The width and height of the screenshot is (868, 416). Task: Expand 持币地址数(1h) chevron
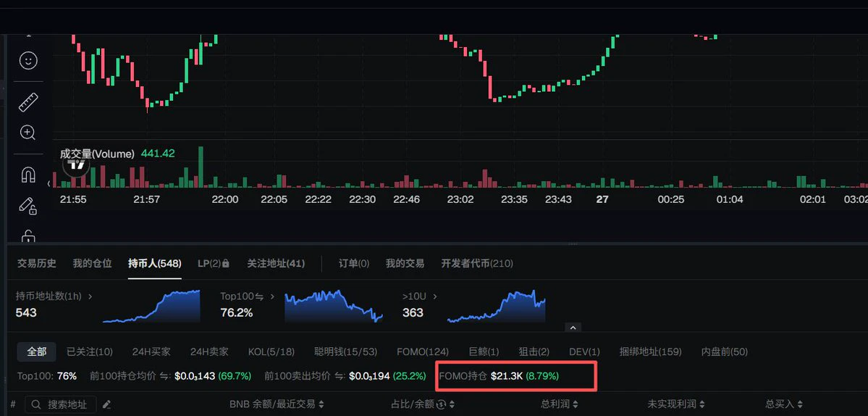click(90, 296)
